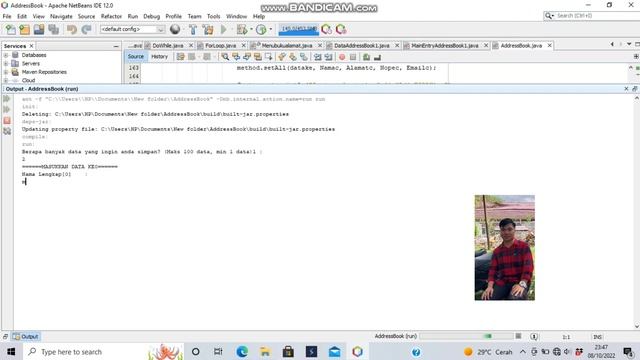Close the Services panel tab
This screenshot has height=360, width=640.
click(31, 46)
